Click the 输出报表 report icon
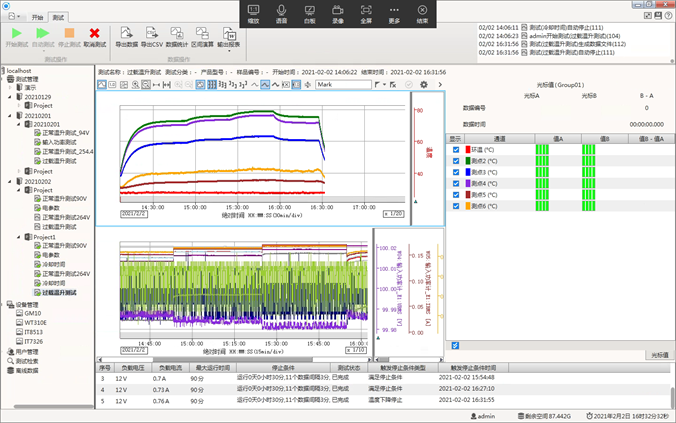This screenshot has height=423, width=676. [227, 34]
